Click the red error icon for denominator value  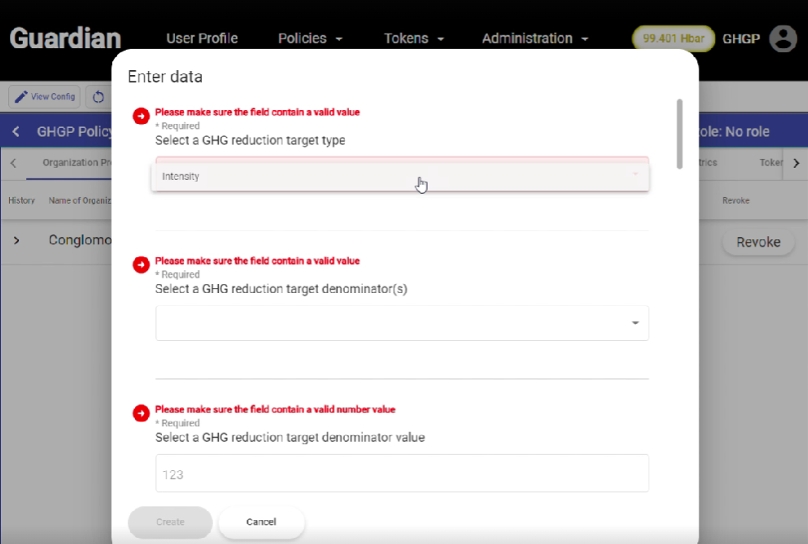pyautogui.click(x=141, y=413)
